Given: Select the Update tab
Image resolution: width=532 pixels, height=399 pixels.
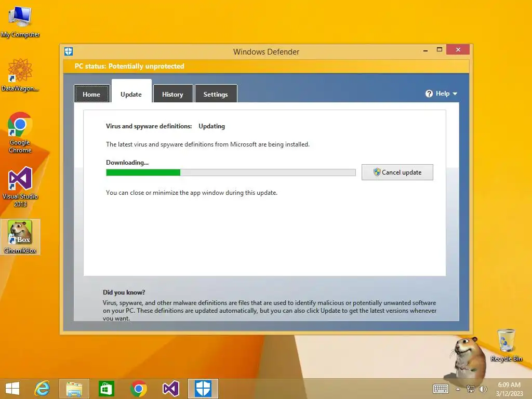Looking at the screenshot, I should (131, 94).
